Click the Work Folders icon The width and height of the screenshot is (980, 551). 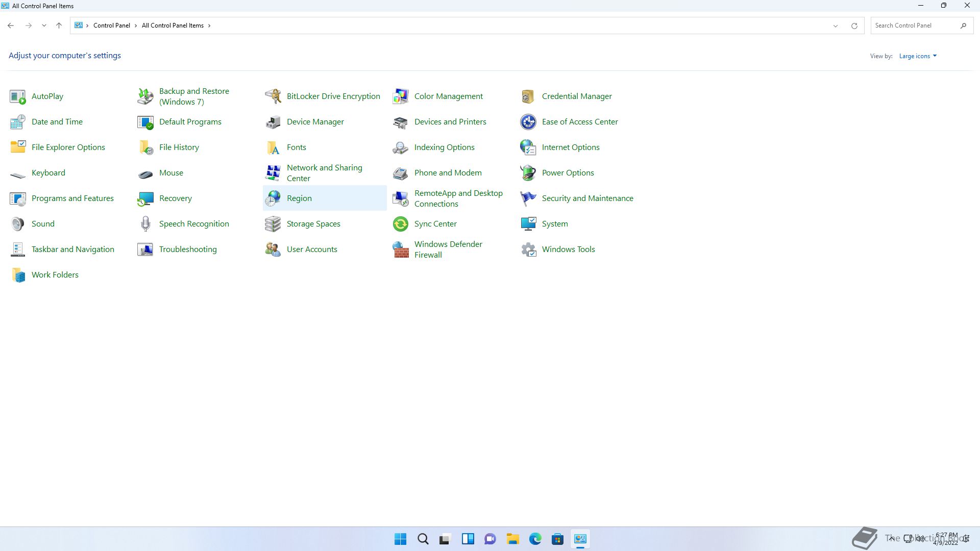[18, 275]
